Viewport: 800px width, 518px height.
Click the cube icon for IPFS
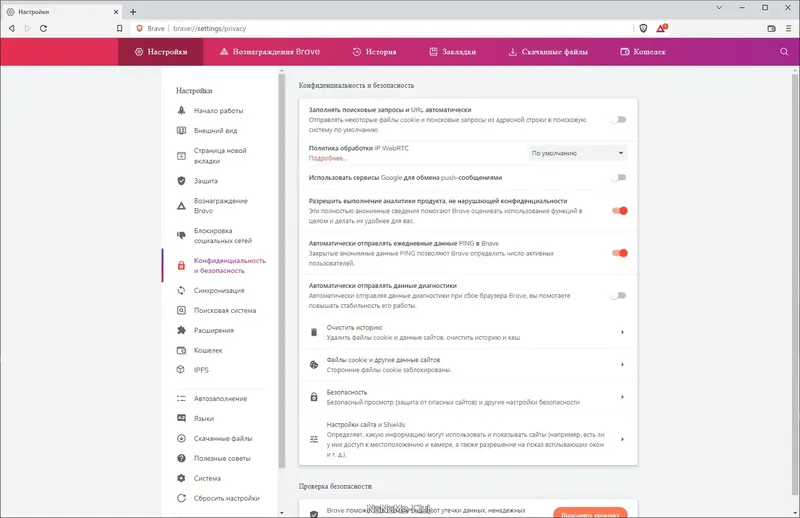click(181, 369)
